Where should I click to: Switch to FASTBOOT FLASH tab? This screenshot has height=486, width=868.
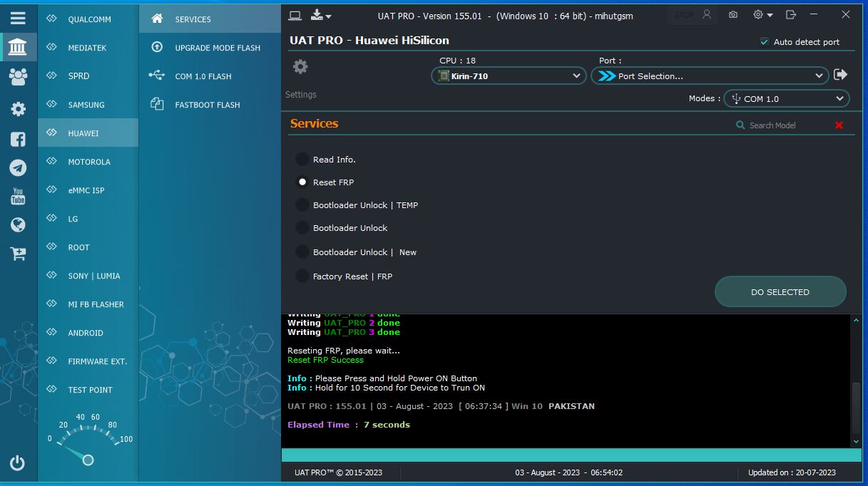(x=210, y=105)
